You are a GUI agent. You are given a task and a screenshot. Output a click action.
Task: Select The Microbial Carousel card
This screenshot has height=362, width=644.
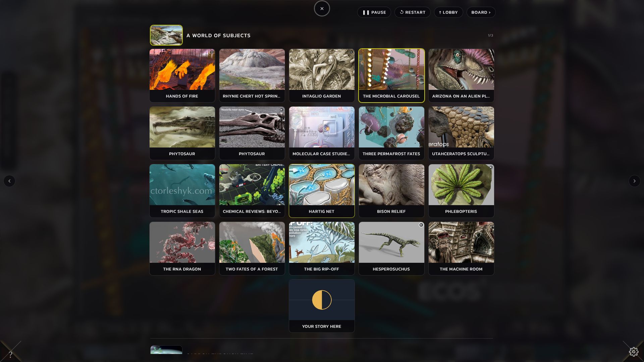tap(391, 75)
